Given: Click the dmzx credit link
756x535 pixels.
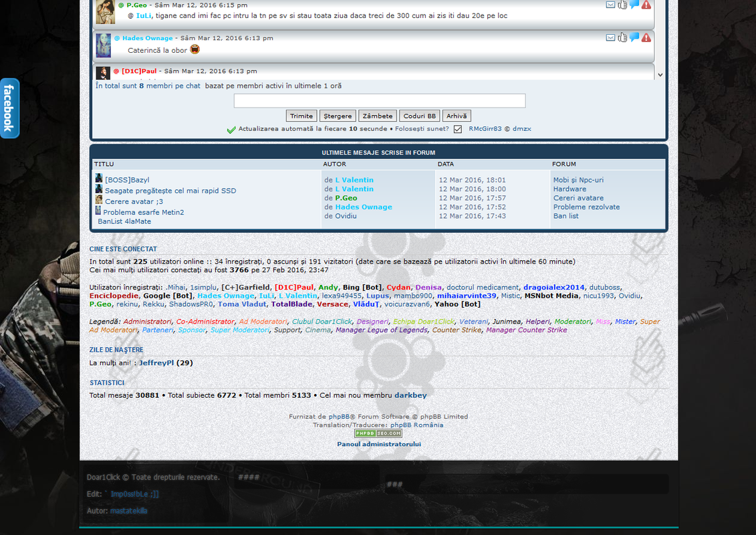Looking at the screenshot, I should [x=521, y=129].
